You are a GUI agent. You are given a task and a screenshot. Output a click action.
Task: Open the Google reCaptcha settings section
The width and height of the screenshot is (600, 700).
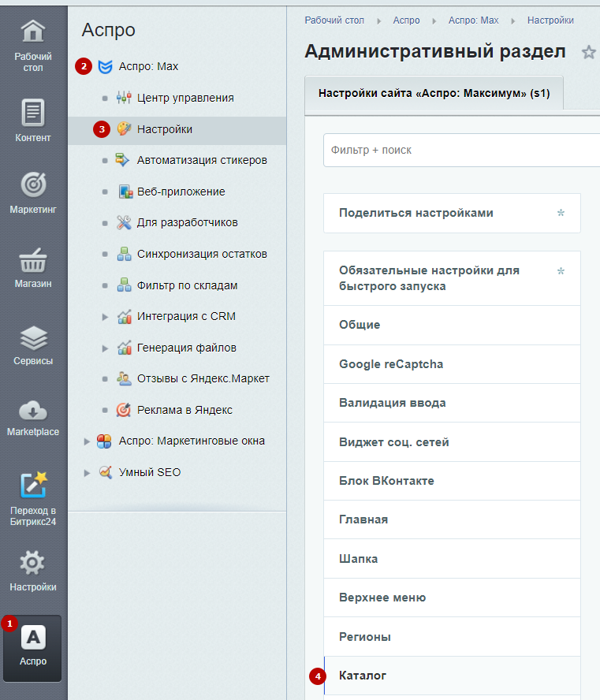(452, 364)
